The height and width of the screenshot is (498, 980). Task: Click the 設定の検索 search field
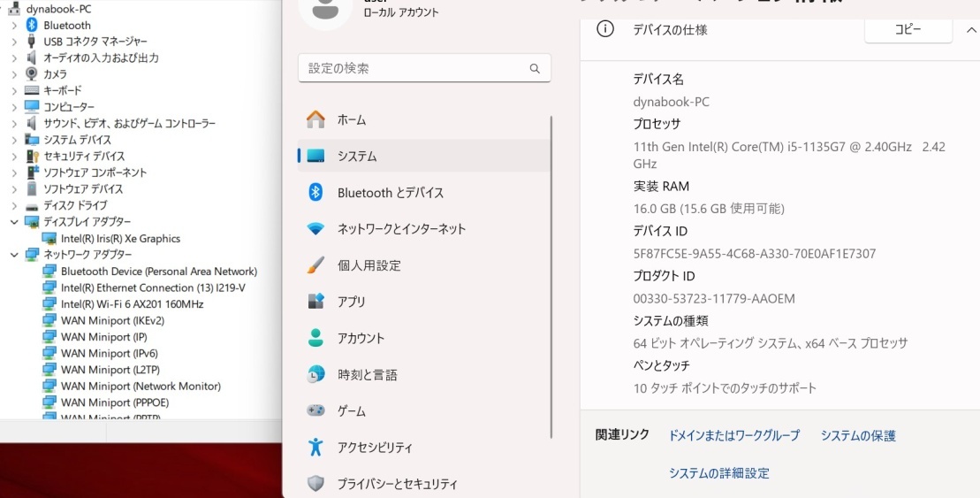[x=424, y=68]
